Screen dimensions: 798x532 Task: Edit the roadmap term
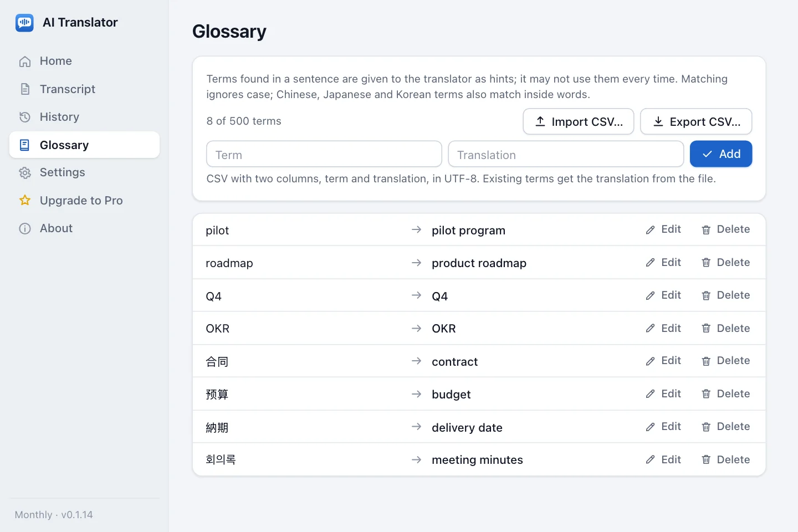tap(663, 263)
